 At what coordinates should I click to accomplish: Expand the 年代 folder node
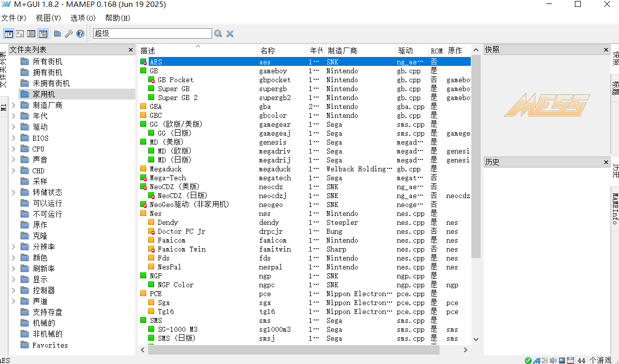click(14, 116)
